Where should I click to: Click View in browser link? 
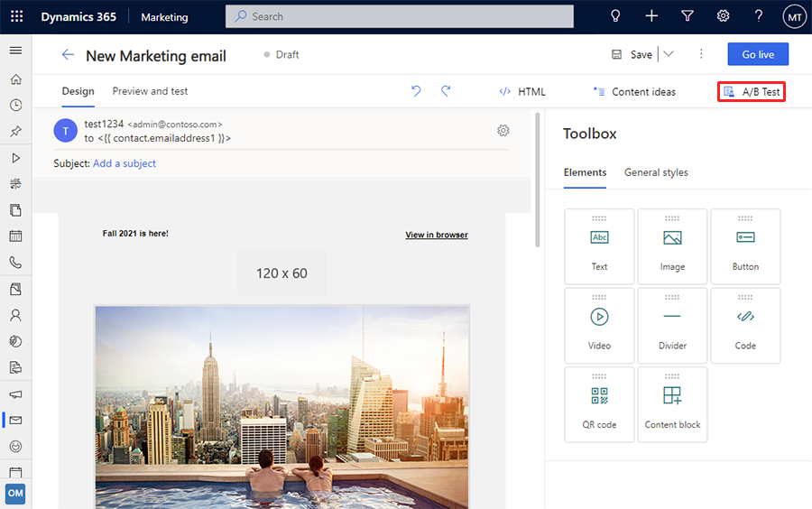[x=437, y=235]
